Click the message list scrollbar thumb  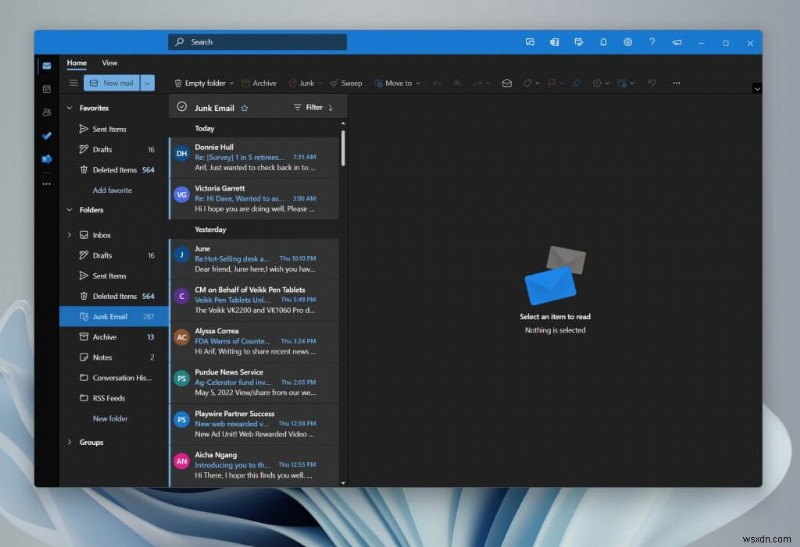click(343, 148)
